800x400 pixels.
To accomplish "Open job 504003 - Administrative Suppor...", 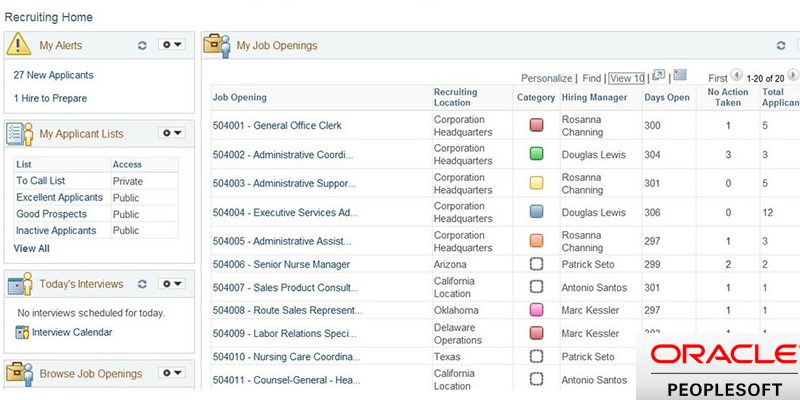I will click(x=284, y=184).
